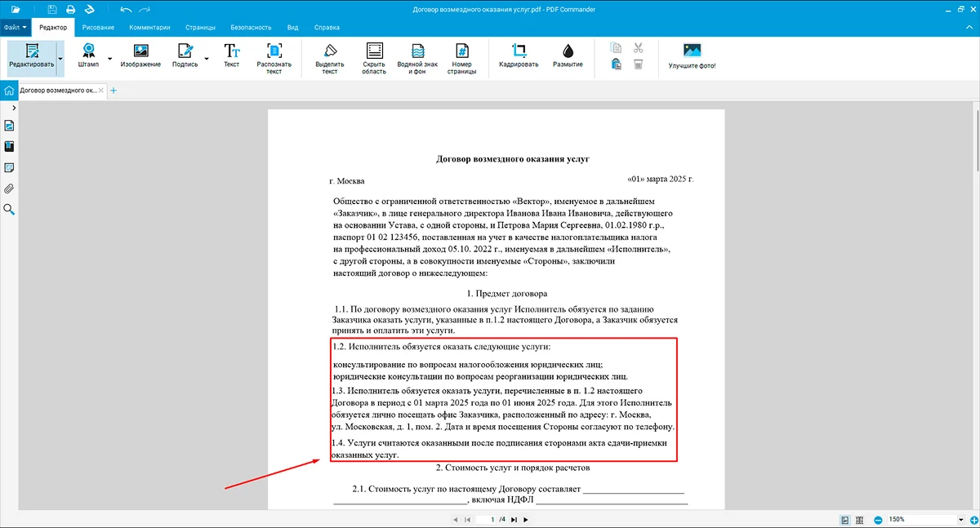
Task: Click the scanner icon in the title bar
Action: pos(89,9)
